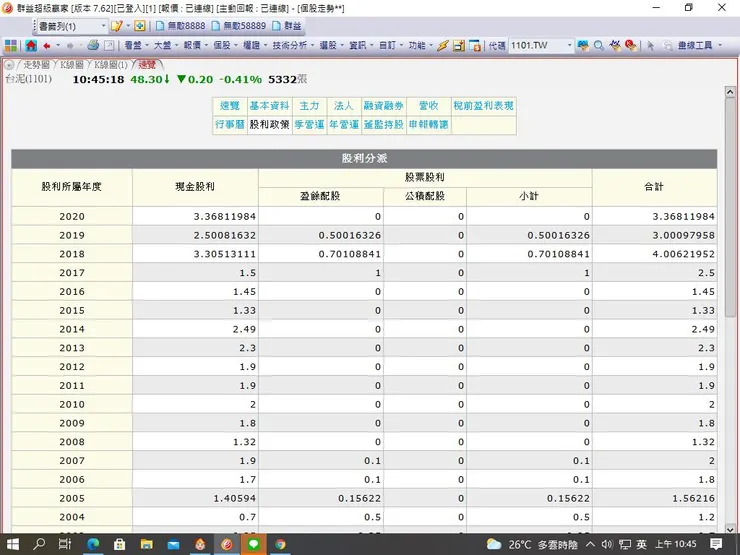The image size is (740, 555).
Task: Open the 季營運 link
Action: click(310, 125)
